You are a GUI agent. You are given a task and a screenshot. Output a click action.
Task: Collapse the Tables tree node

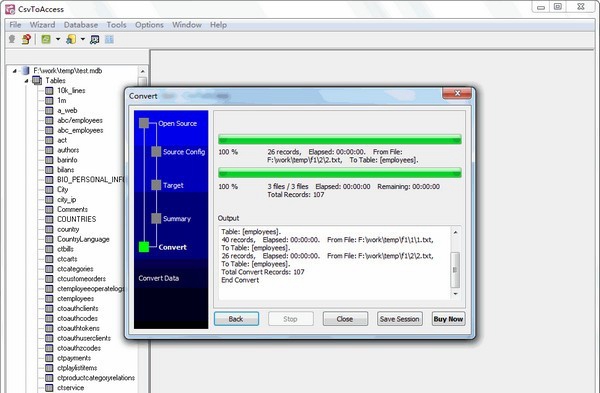[x=26, y=81]
